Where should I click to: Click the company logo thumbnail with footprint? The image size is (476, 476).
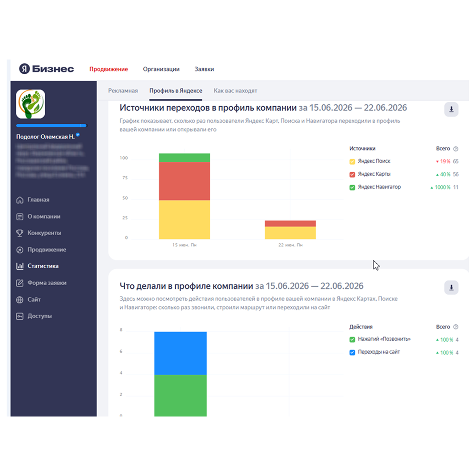tap(30, 104)
